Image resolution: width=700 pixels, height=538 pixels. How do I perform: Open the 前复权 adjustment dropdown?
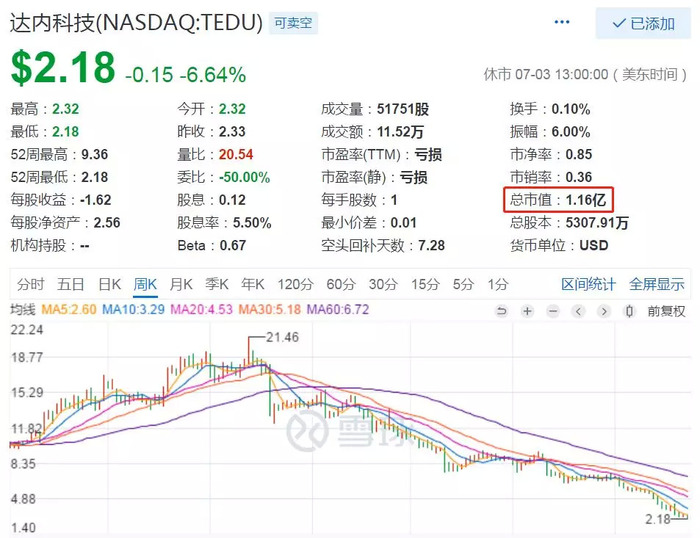click(x=666, y=311)
